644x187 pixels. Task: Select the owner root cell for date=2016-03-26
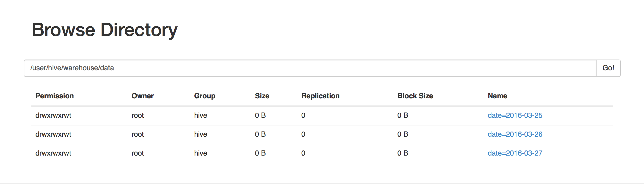tap(138, 134)
